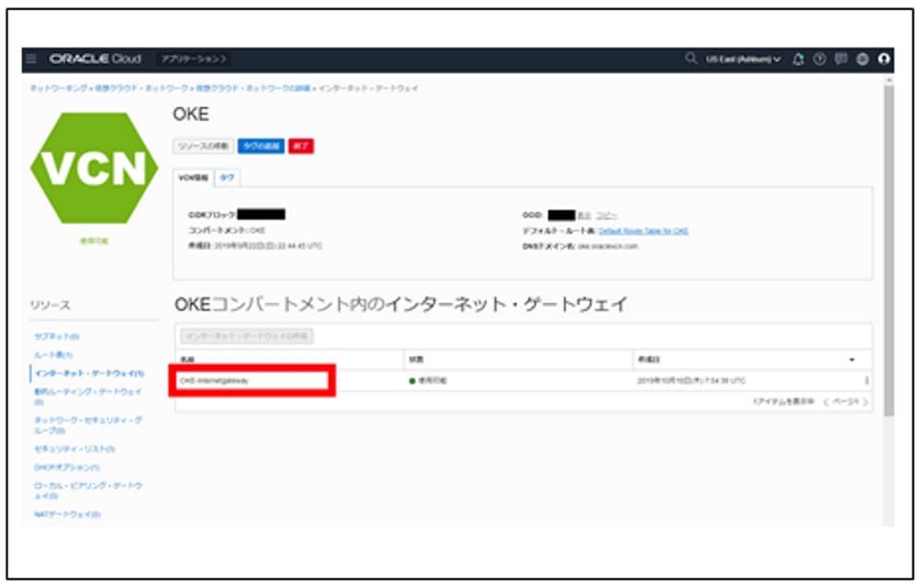Click the search magnifier icon
This screenshot has width=924, height=588.
click(x=691, y=57)
